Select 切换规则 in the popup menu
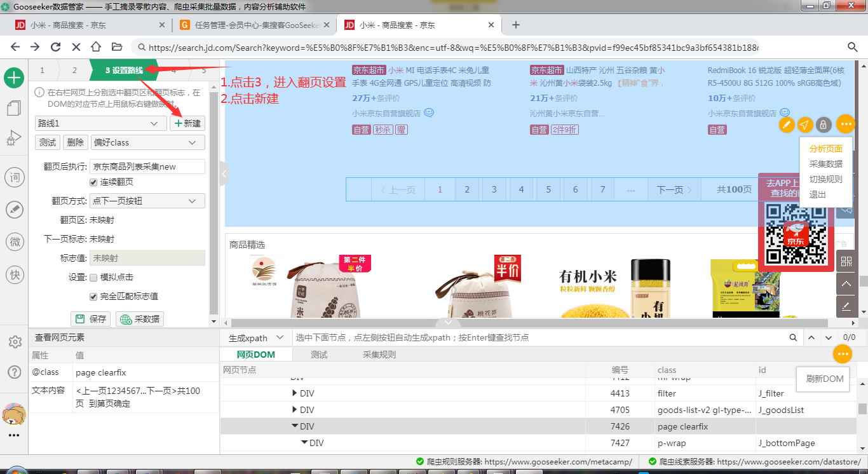 (826, 179)
